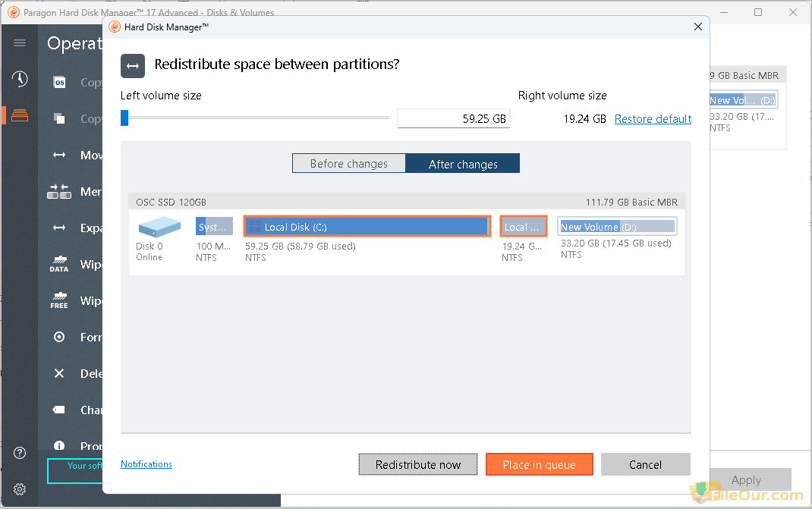This screenshot has height=509, width=812.
Task: Click the Format partition operation icon
Action: 59,337
